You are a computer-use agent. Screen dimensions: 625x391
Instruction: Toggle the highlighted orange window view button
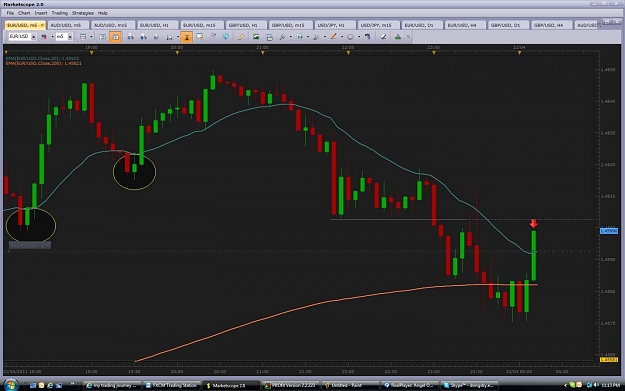[115, 37]
